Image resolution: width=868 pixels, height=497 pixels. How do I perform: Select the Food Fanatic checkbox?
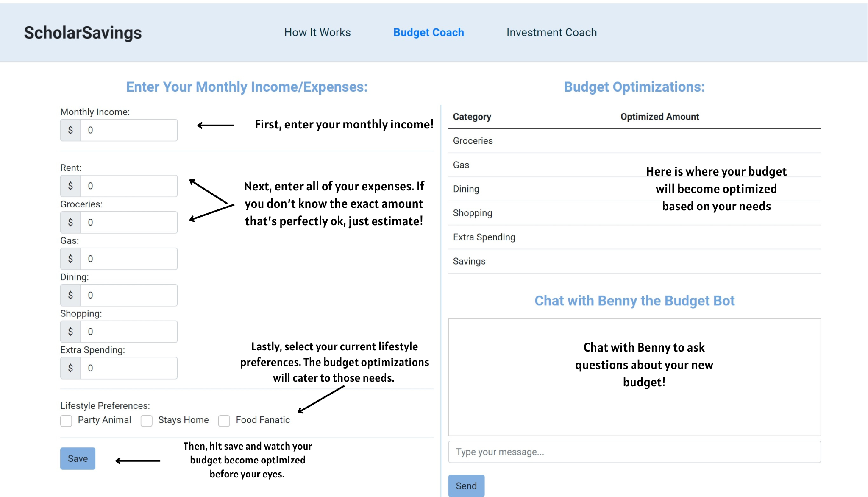224,420
